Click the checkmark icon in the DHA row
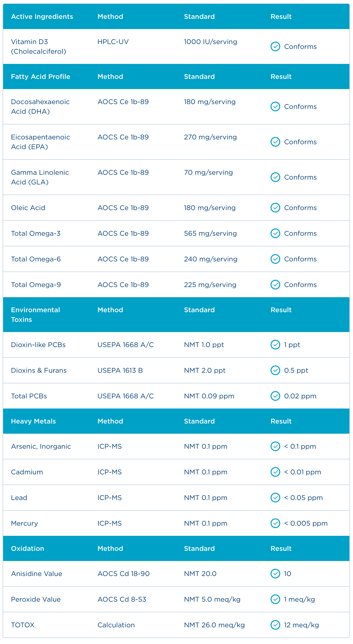The image size is (353, 644). (275, 106)
